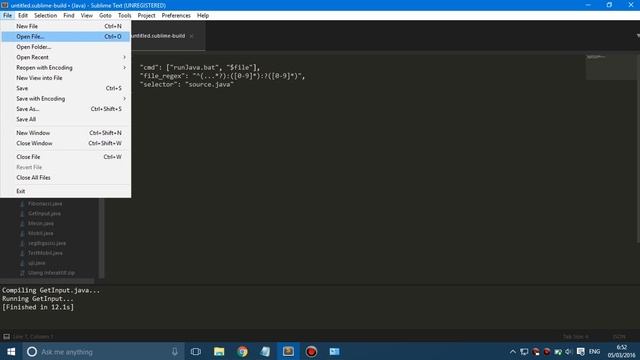The image size is (640, 360).
Task: Open Fibonacci.java in sidebar
Action: pyautogui.click(x=45, y=204)
